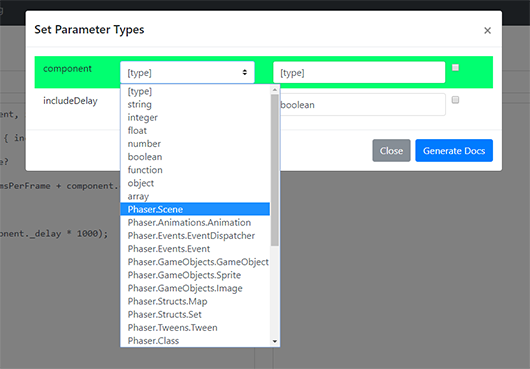The image size is (530, 369).
Task: Choose Phaser.Animations.Animation option
Action: click(x=195, y=222)
